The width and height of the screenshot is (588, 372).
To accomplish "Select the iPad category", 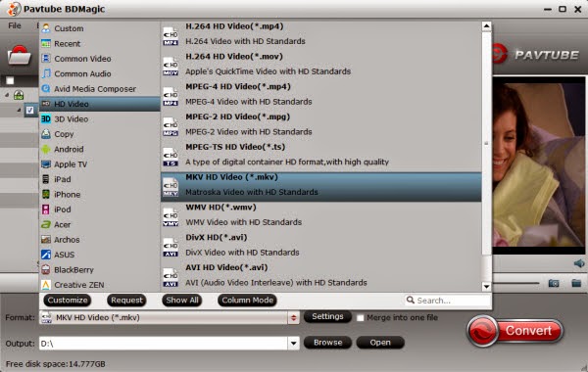I will click(x=99, y=179).
